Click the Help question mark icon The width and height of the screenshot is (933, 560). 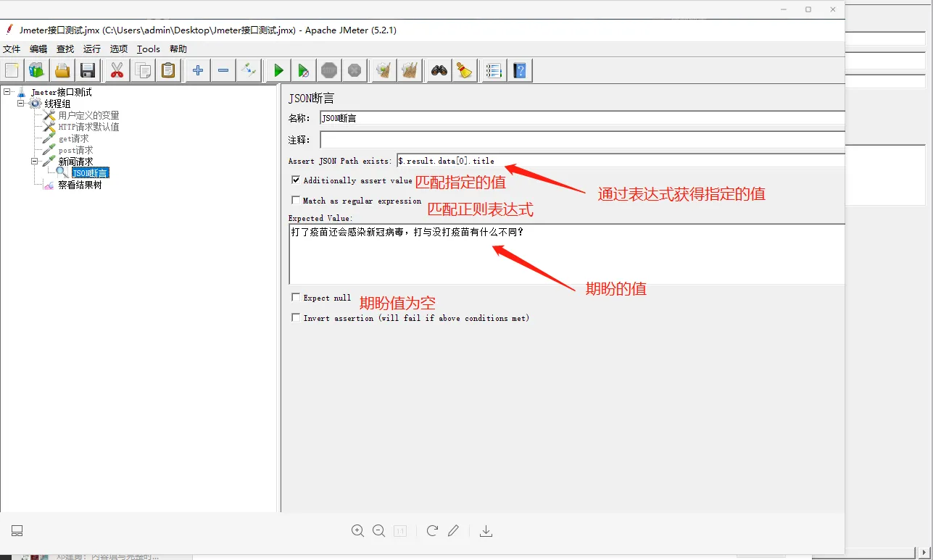[x=519, y=70]
